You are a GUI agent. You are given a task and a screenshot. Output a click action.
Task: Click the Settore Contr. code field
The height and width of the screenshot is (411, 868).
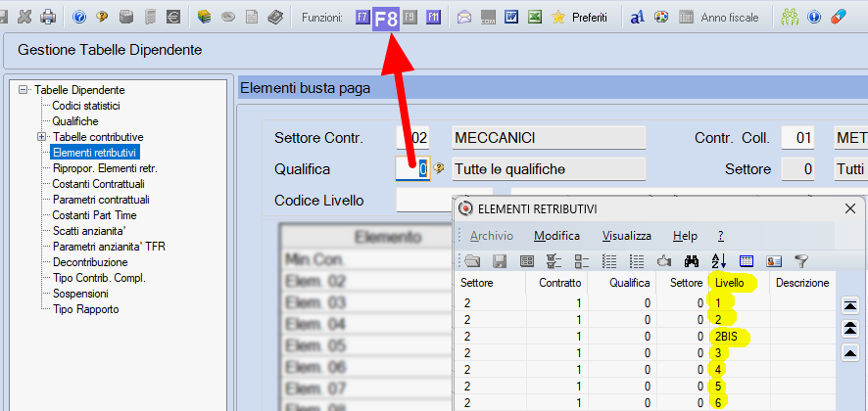tap(412, 138)
